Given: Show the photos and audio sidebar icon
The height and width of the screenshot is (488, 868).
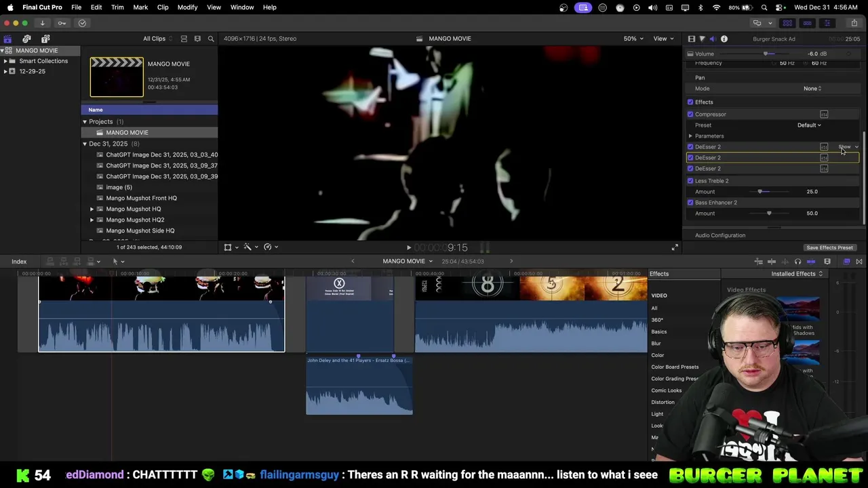Looking at the screenshot, I should (26, 39).
